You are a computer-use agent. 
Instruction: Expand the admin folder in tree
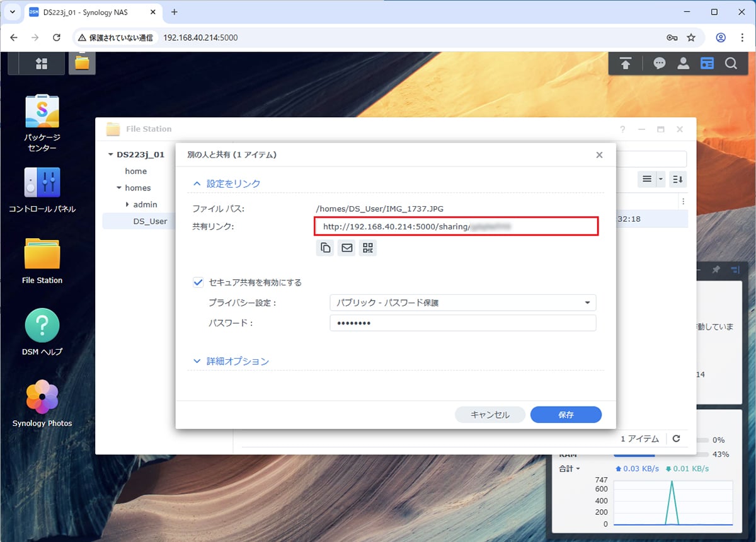click(x=127, y=204)
